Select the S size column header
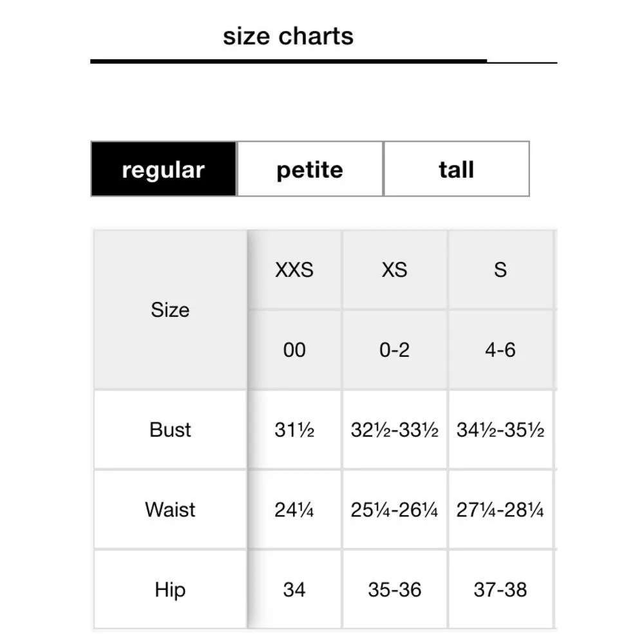Image resolution: width=644 pixels, height=644 pixels. [x=500, y=269]
